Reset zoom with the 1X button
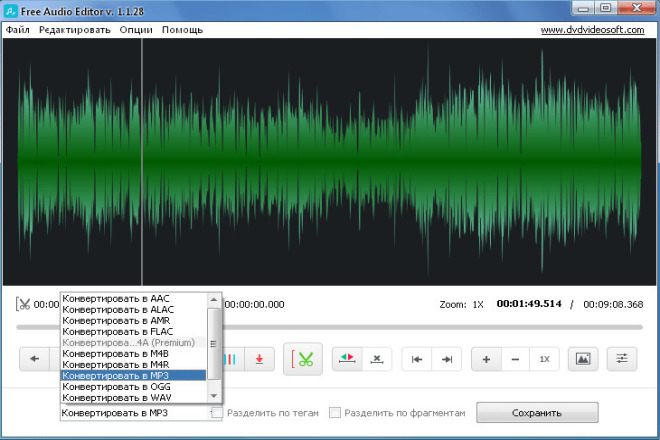This screenshot has height=440, width=660. (544, 359)
